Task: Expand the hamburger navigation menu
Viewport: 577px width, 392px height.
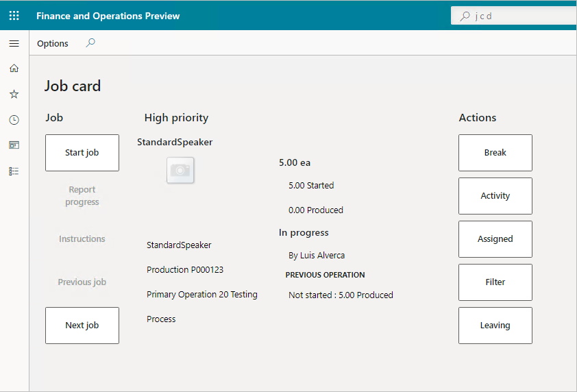Action: [x=14, y=43]
